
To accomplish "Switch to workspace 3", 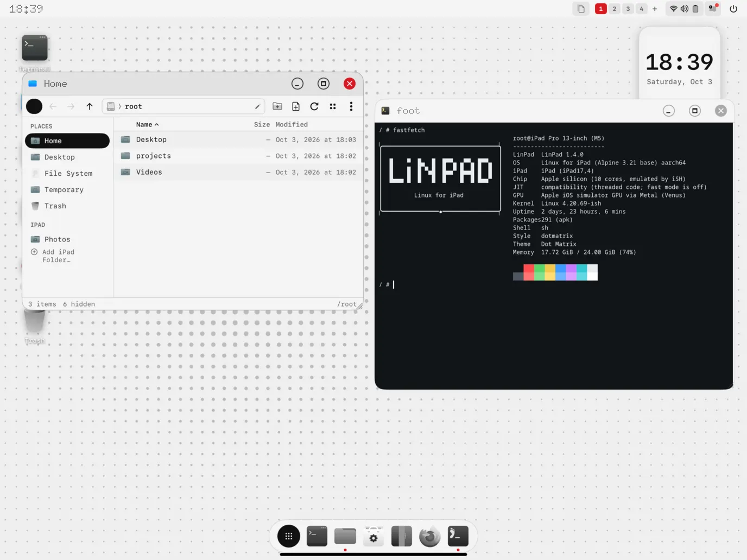I will click(628, 9).
